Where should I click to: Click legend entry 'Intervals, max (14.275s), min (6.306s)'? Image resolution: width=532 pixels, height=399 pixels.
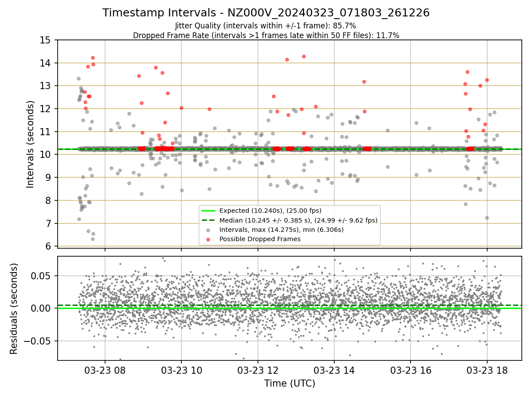[282, 230]
